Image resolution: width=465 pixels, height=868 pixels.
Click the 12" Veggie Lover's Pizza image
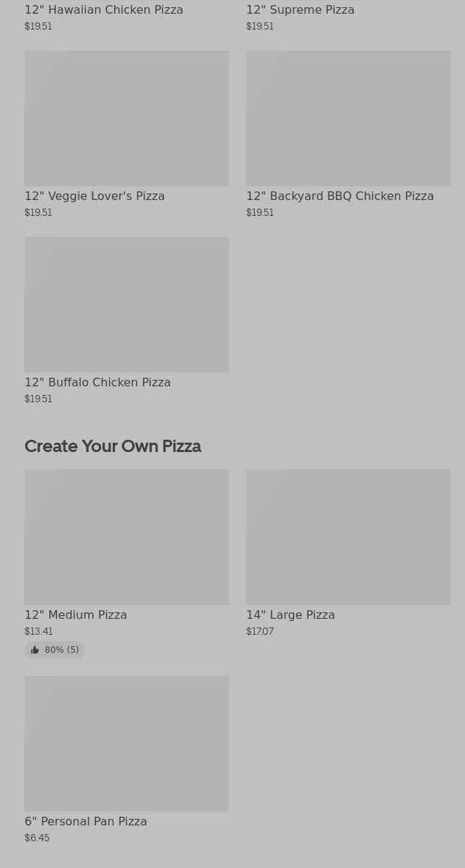(x=126, y=118)
